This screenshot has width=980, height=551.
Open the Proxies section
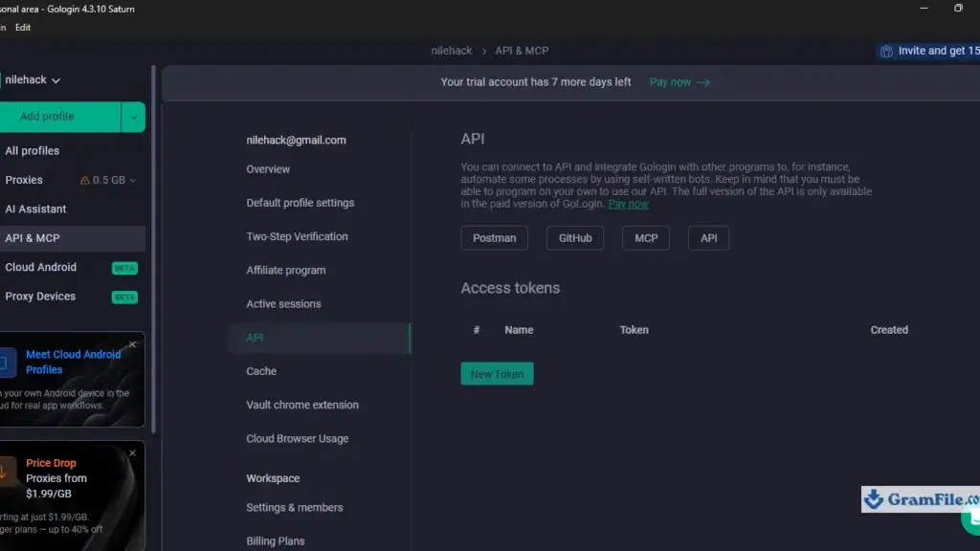point(24,180)
